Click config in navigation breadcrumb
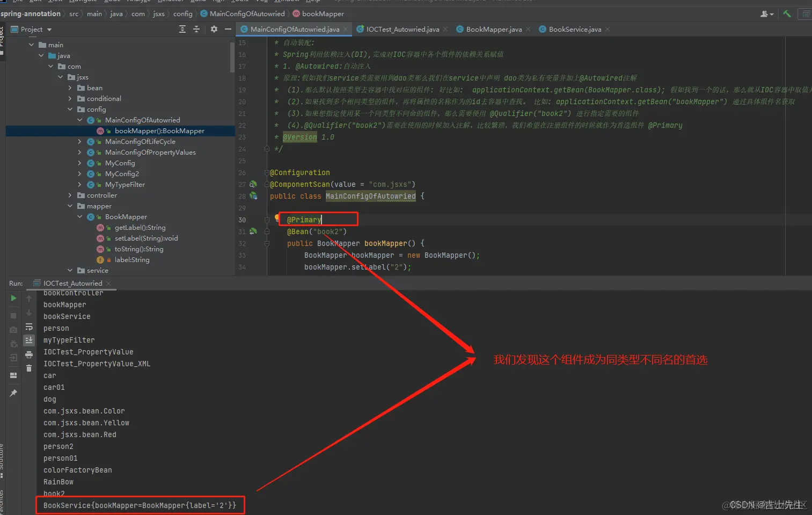Viewport: 812px width, 515px height. (x=182, y=13)
